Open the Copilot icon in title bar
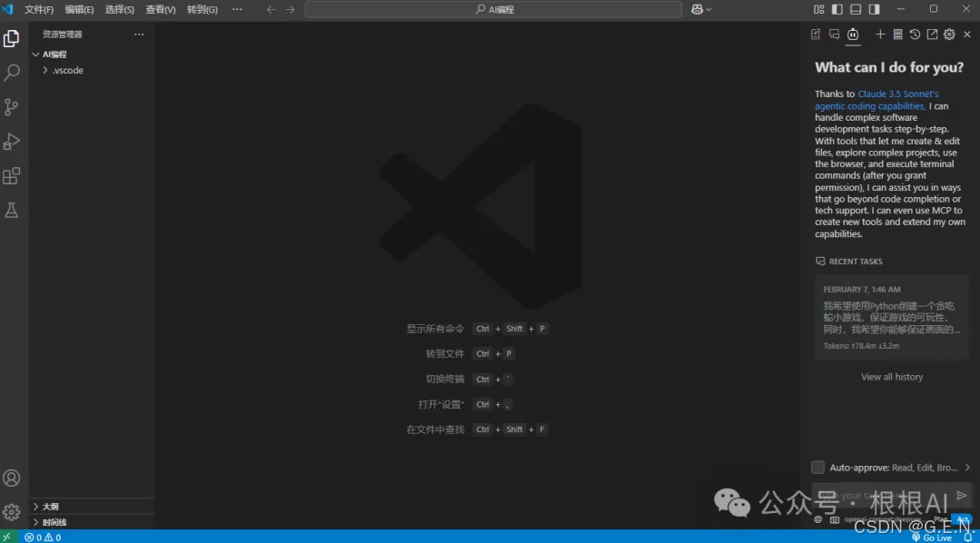 (698, 9)
